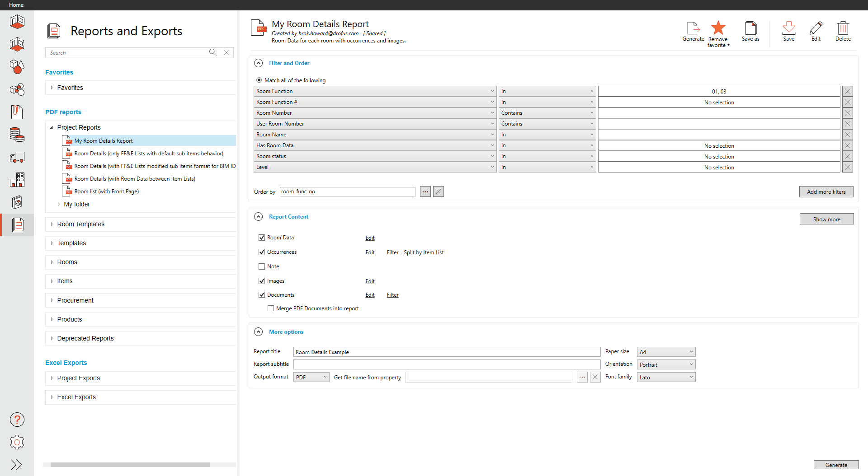Click the Remove favorite star icon
868x476 pixels.
pos(718,28)
